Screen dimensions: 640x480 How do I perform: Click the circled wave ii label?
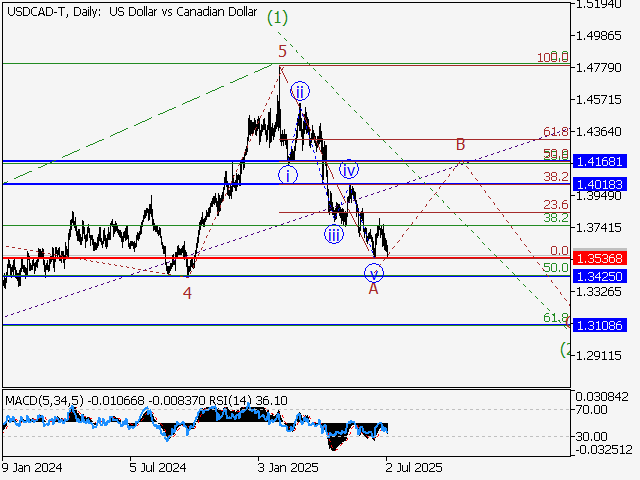299,92
